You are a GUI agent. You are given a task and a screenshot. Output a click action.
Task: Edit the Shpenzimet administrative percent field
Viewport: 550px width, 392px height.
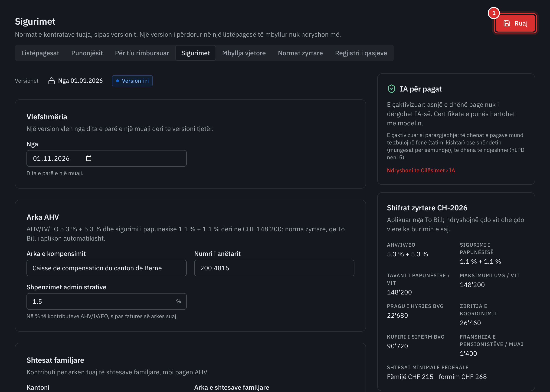coord(106,301)
